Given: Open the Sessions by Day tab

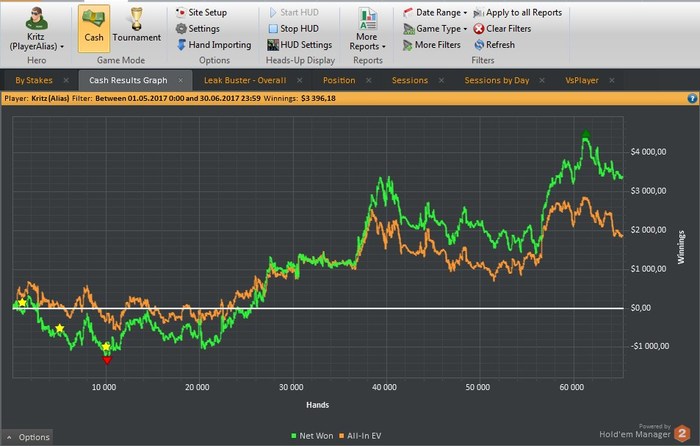Looking at the screenshot, I should (497, 80).
